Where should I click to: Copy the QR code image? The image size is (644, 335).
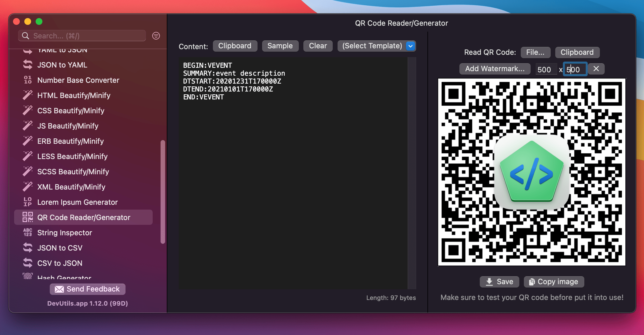554,282
